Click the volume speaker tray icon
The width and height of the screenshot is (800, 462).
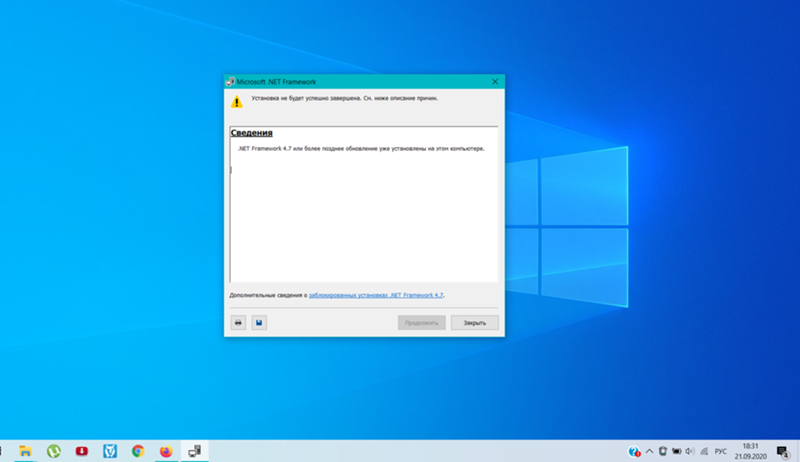[690, 451]
